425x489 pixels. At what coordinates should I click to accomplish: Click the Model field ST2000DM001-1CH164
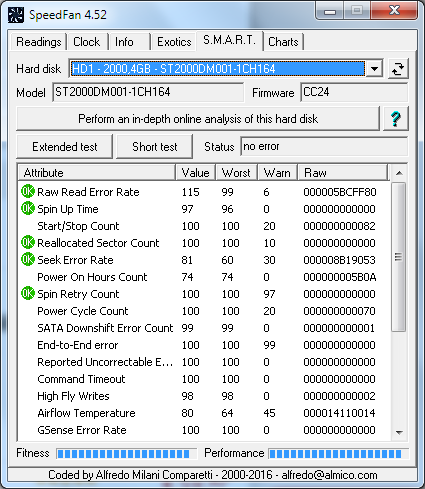click(148, 92)
